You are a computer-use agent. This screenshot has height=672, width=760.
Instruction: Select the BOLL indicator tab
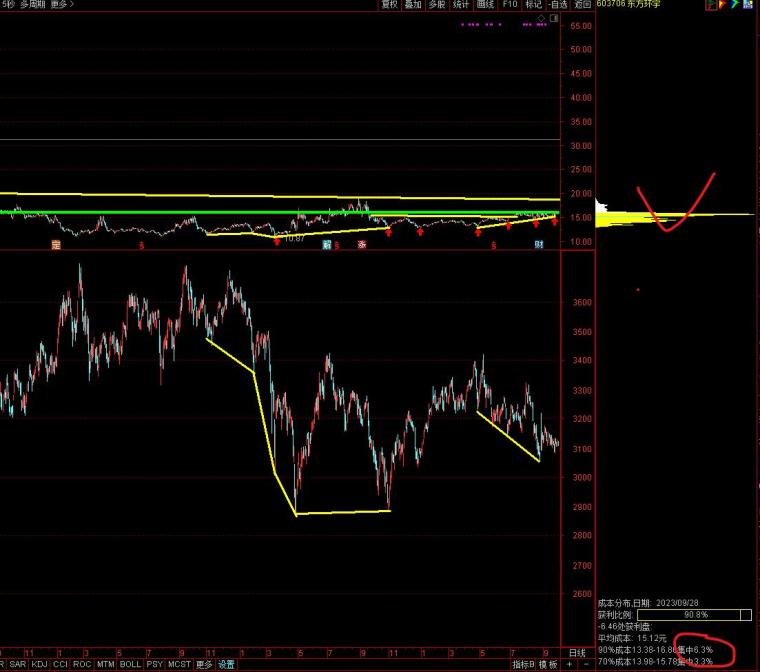pyautogui.click(x=130, y=664)
